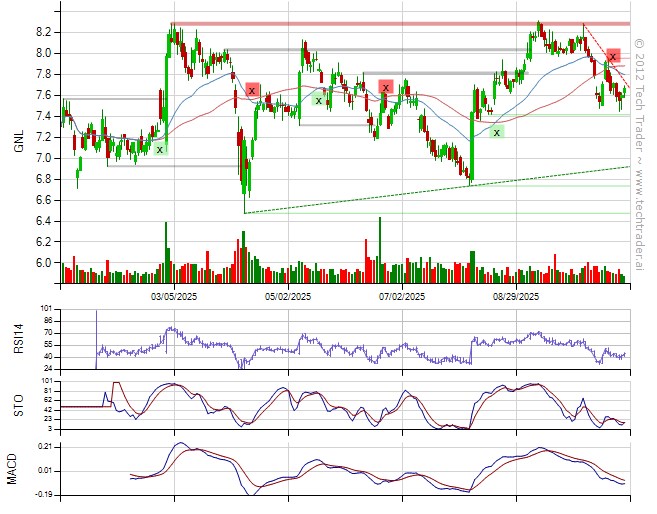Screen dimensions: 657x514
Task: Click the 8.2 price axis label
Action: click(x=44, y=32)
